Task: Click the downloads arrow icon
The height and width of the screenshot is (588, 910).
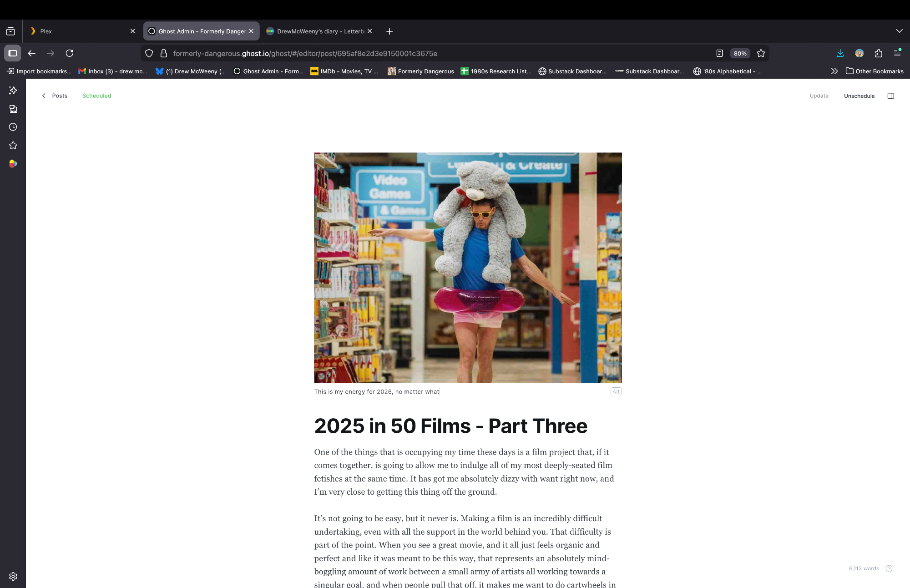Action: tap(840, 53)
